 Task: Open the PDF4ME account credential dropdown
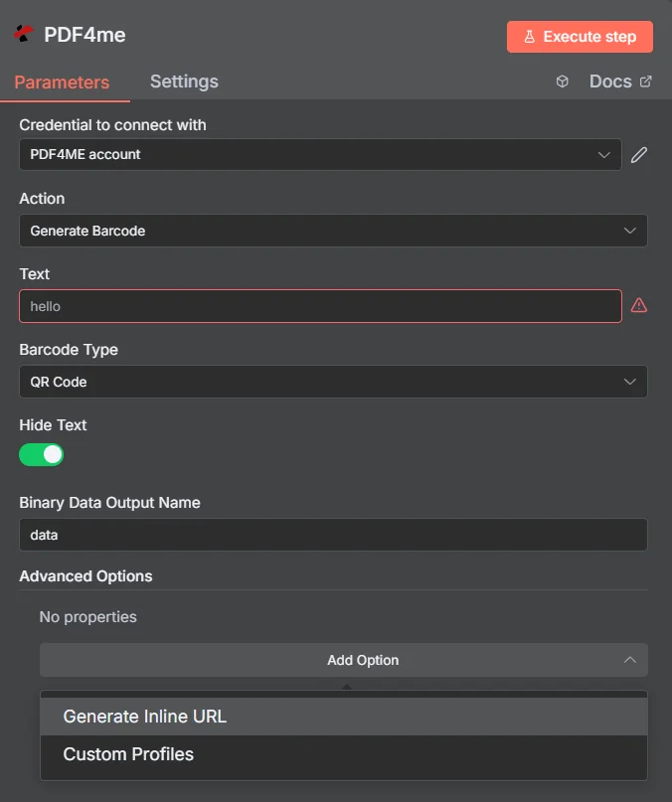point(320,154)
